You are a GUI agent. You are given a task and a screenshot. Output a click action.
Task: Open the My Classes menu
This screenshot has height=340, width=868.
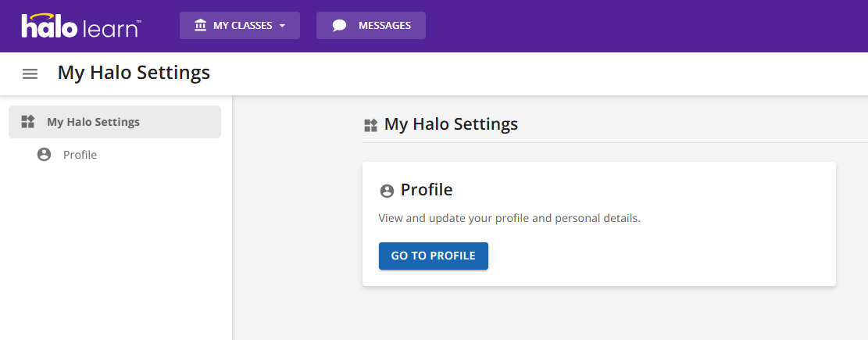240,26
